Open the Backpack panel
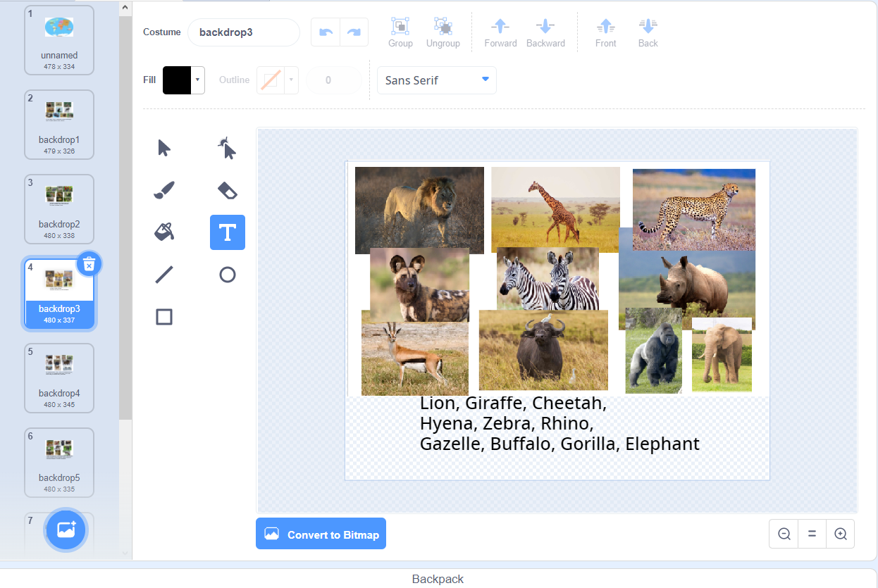Screen dimensions: 878x588 pos(438,579)
